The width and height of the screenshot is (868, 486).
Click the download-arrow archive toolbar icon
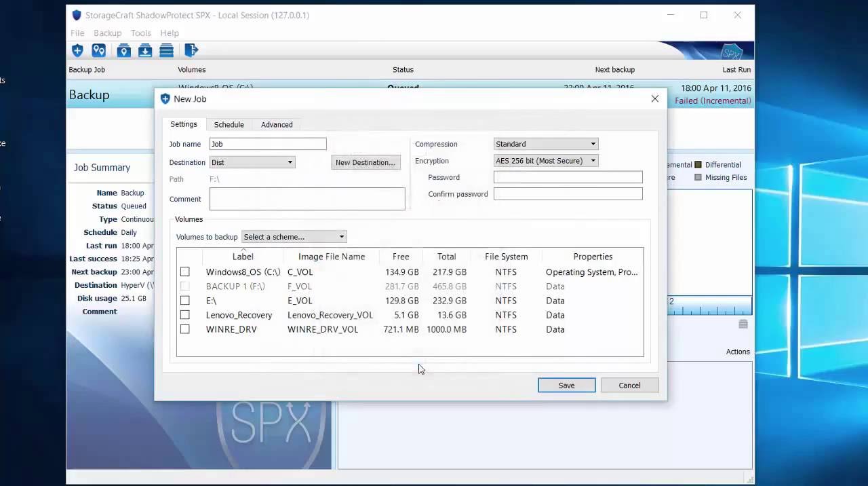[x=145, y=50]
